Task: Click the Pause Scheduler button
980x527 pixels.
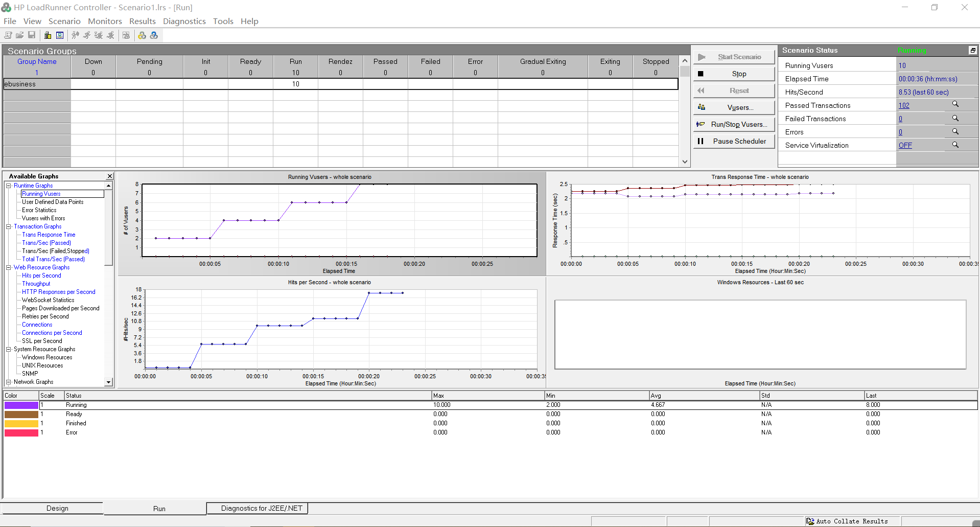Action: pos(734,141)
